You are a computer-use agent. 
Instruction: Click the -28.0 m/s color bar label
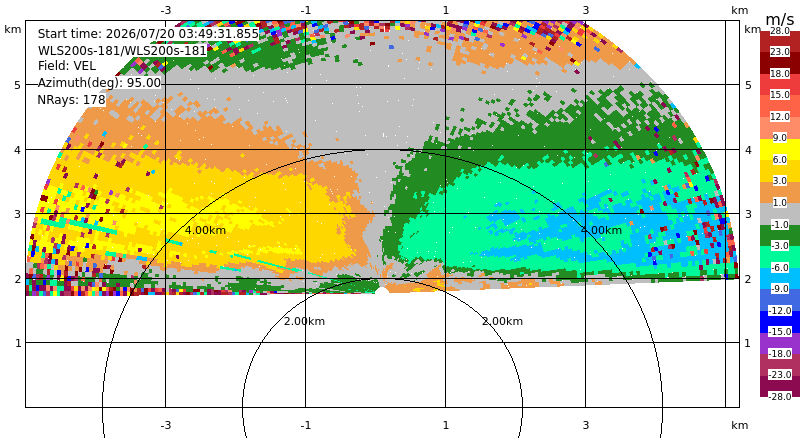click(780, 396)
